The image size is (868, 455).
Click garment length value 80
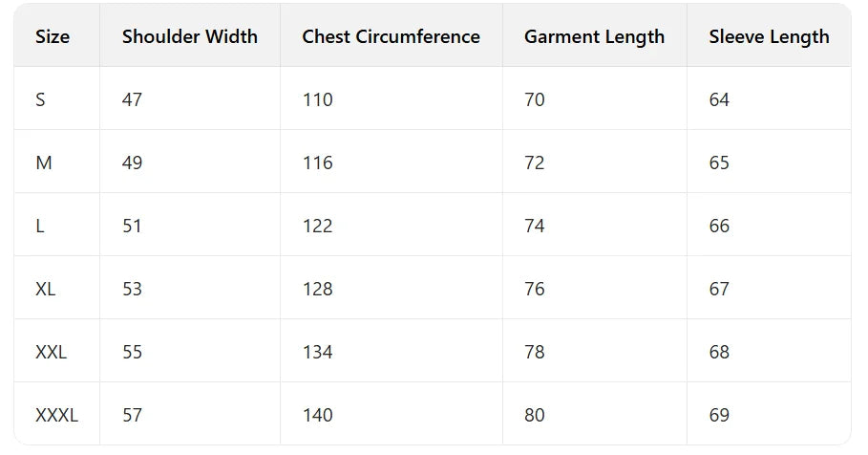(535, 415)
